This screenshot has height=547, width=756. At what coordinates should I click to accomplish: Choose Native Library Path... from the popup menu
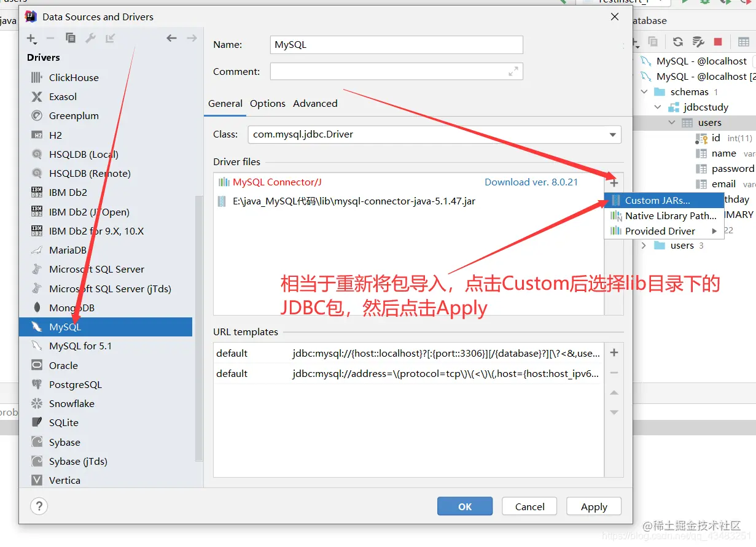pyautogui.click(x=664, y=215)
